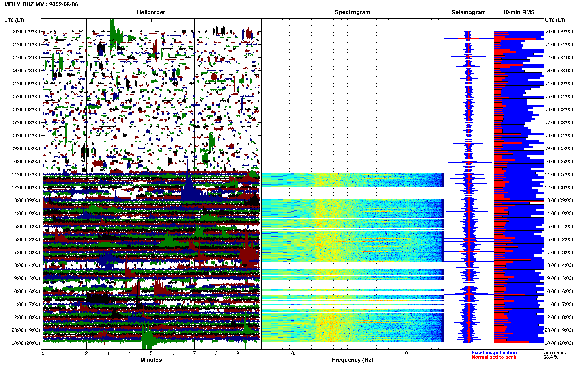Viewport: 588px width, 368px height.
Task: Click the 'Spectrogram' panel heading
Action: click(x=352, y=12)
